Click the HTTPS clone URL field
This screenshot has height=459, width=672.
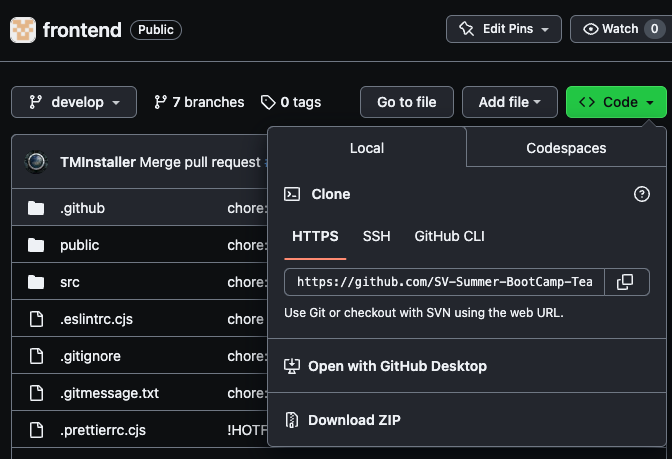click(x=444, y=282)
